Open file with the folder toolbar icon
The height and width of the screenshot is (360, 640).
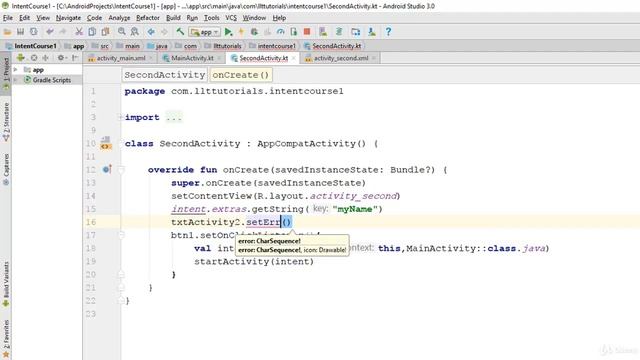click(x=7, y=32)
